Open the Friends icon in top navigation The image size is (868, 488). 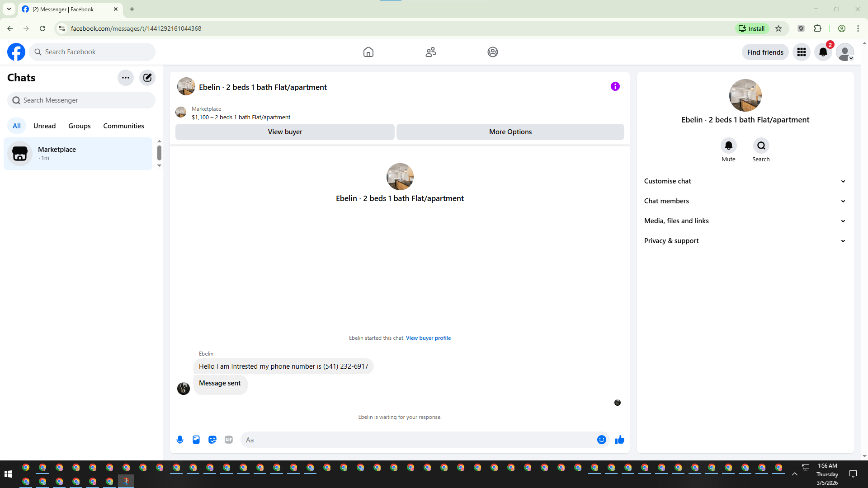[431, 52]
